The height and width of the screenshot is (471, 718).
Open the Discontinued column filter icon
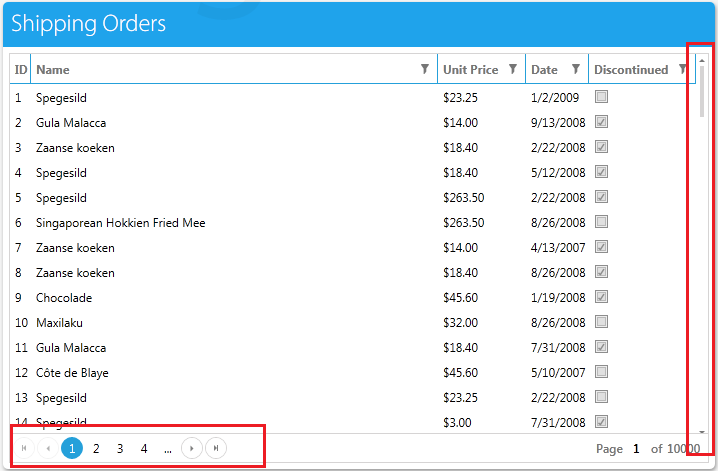click(x=682, y=69)
